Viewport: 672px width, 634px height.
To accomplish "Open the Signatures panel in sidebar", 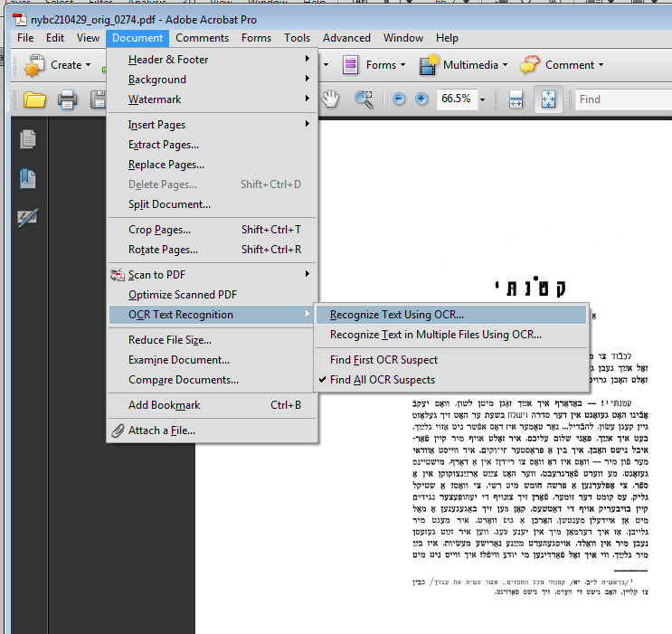I will (x=28, y=218).
